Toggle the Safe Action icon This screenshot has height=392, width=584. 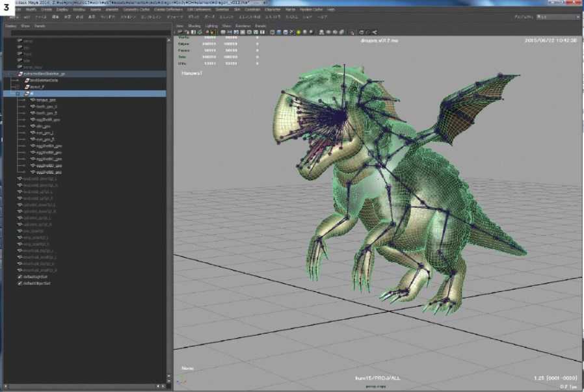point(256,33)
